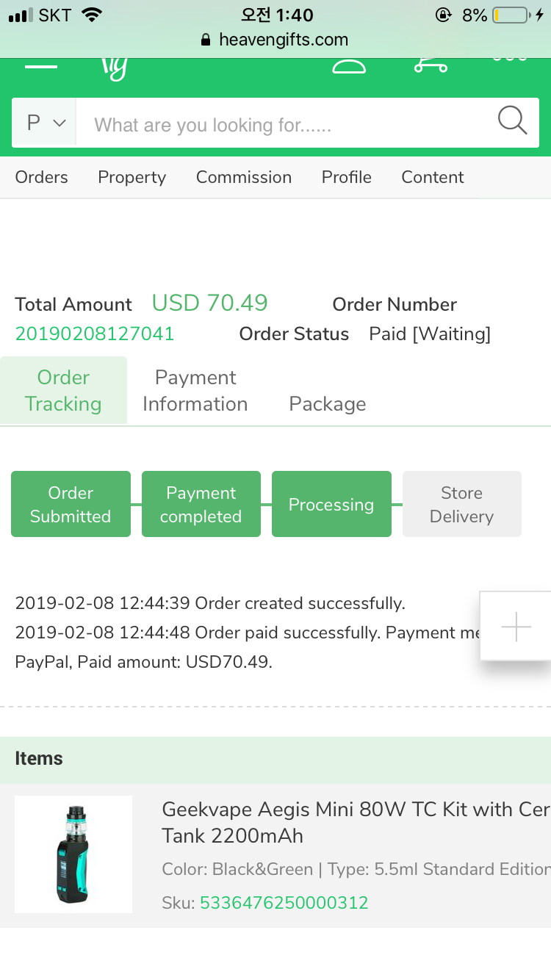The image size is (551, 980).
Task: Tap the Heaven Gifts logo
Action: click(x=115, y=68)
